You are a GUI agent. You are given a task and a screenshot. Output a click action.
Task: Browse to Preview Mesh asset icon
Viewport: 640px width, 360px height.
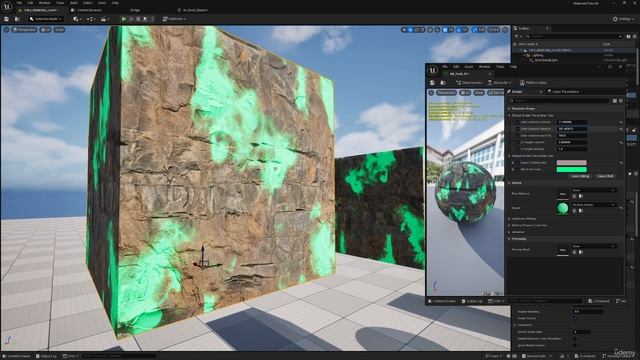point(581,252)
